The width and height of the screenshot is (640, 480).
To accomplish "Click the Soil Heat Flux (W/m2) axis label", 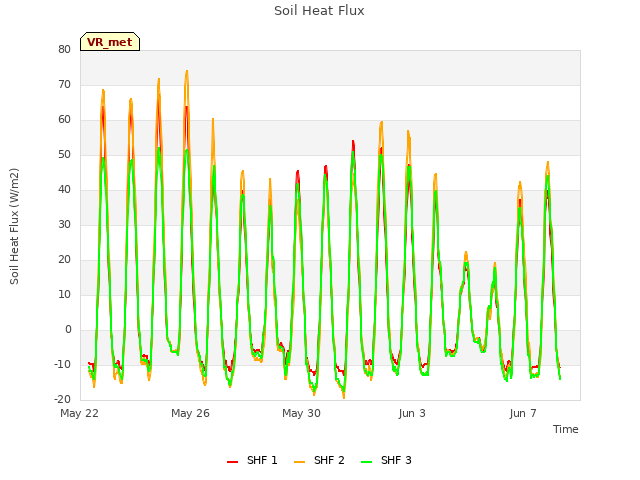I will 14,226.
